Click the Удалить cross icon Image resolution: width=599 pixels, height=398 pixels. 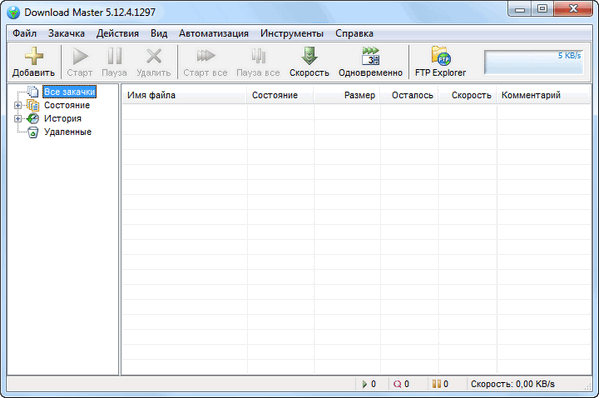[x=154, y=56]
